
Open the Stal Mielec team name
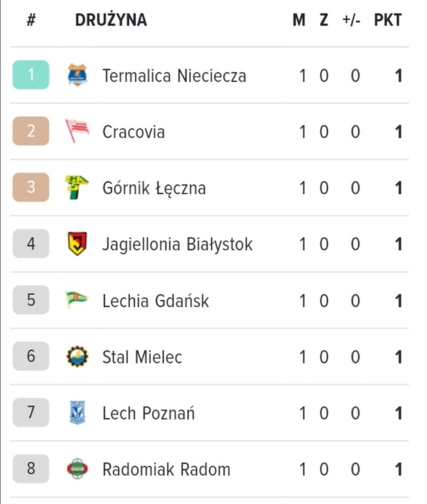(x=142, y=357)
